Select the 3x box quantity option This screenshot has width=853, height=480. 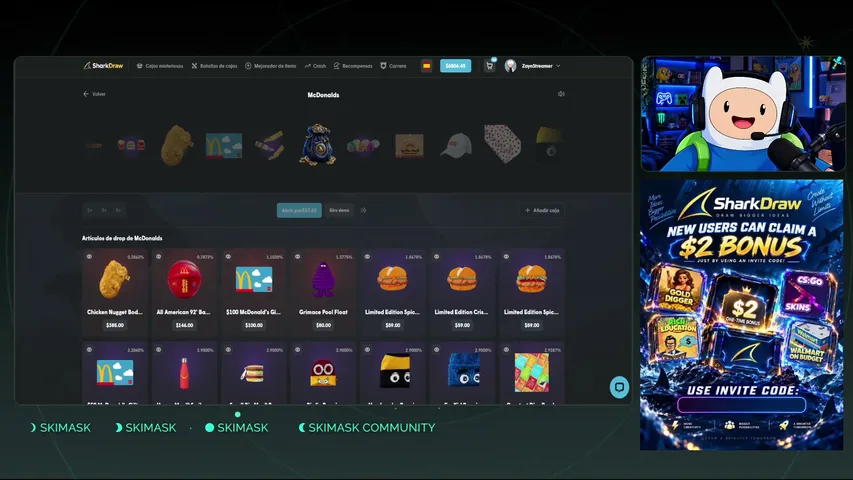[104, 210]
